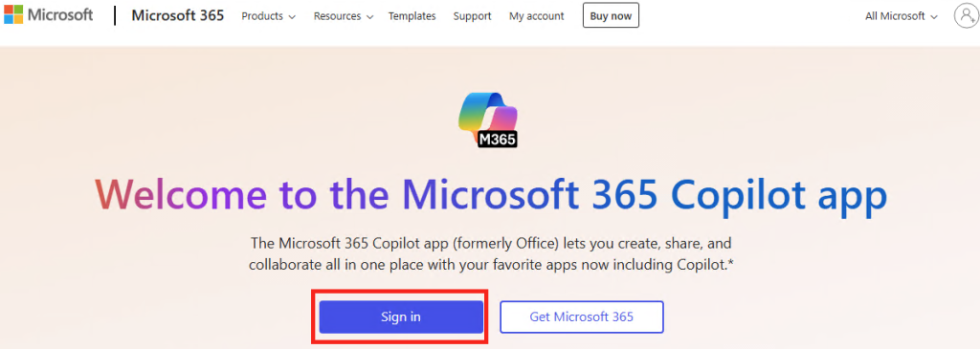Click the Welcome to Microsoft 365 Copilot heading
The image size is (980, 349).
click(491, 194)
